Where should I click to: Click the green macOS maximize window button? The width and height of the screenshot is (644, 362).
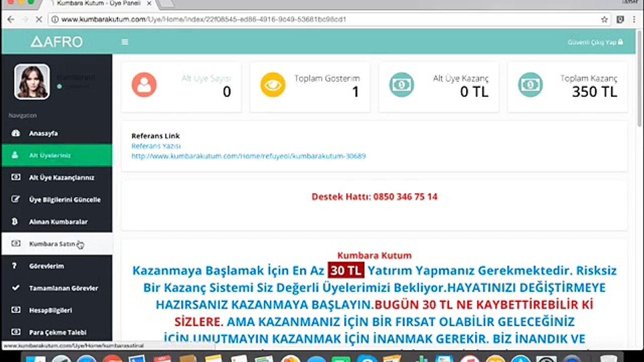tap(31, 2)
